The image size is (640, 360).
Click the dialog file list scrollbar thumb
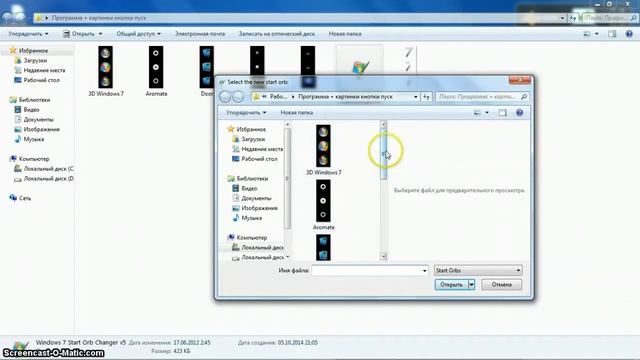pos(383,154)
